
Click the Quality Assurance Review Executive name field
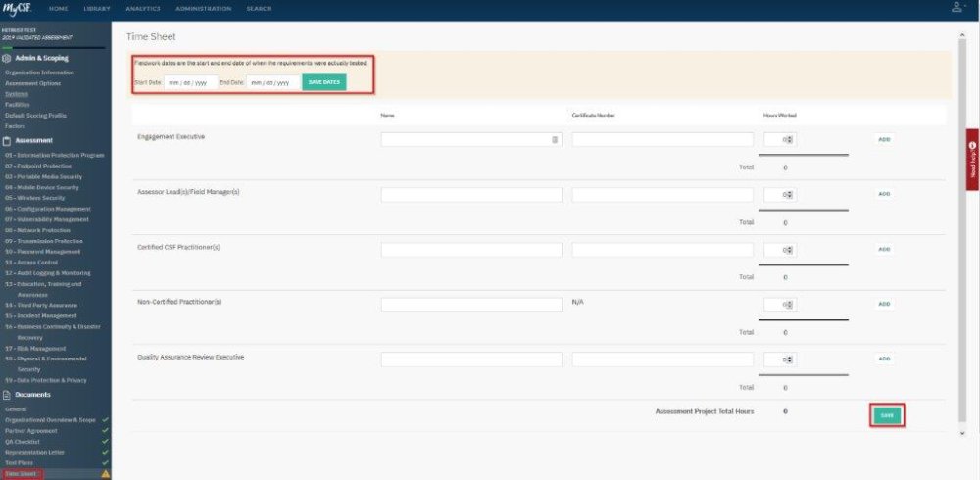(471, 360)
